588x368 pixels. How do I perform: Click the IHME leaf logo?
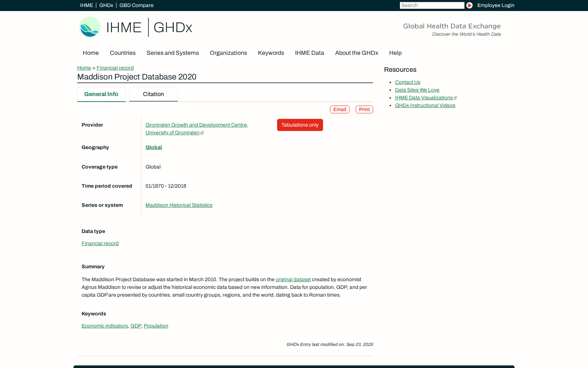pyautogui.click(x=90, y=27)
